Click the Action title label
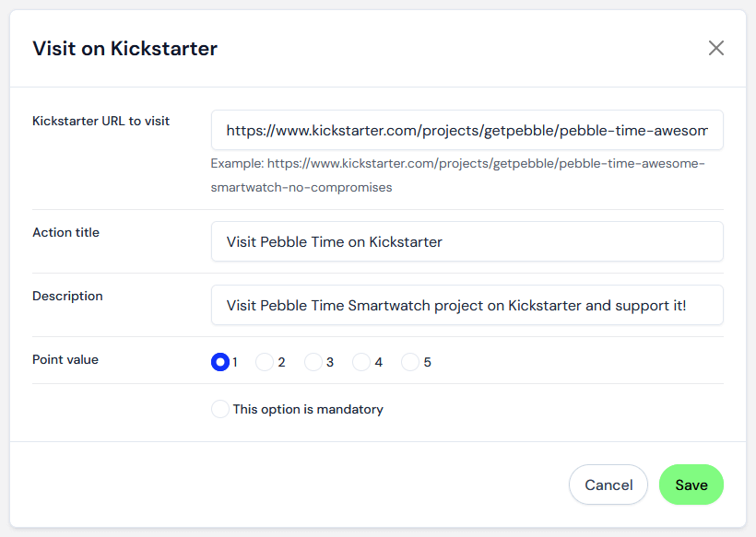The image size is (756, 537). click(65, 232)
